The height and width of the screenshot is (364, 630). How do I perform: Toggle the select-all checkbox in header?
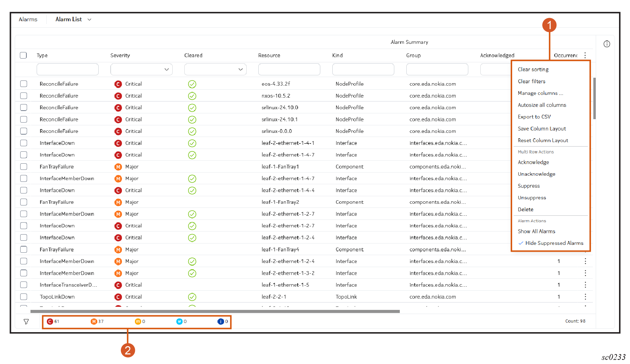(x=23, y=55)
